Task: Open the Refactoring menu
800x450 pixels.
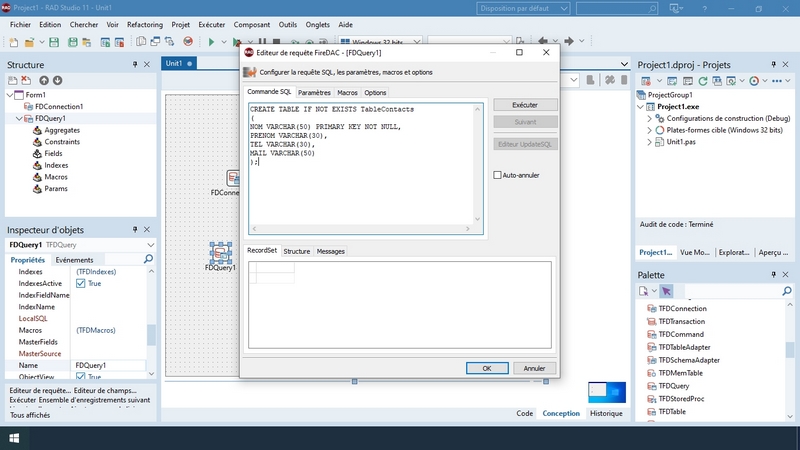Action: [x=145, y=24]
